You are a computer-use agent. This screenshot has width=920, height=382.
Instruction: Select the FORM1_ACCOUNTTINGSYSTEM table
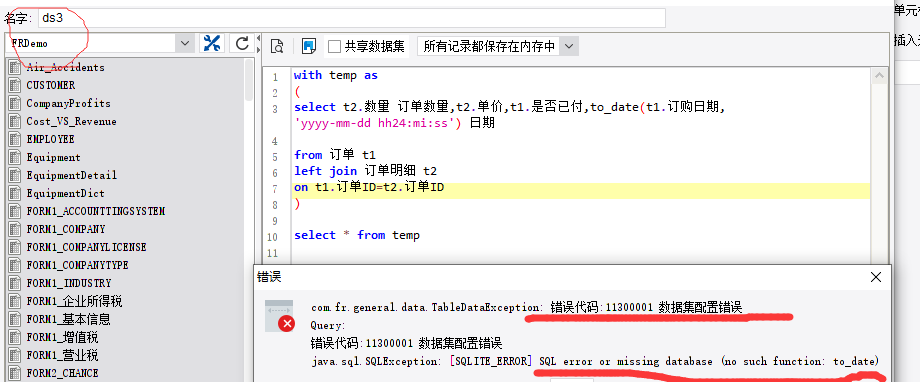point(96,211)
